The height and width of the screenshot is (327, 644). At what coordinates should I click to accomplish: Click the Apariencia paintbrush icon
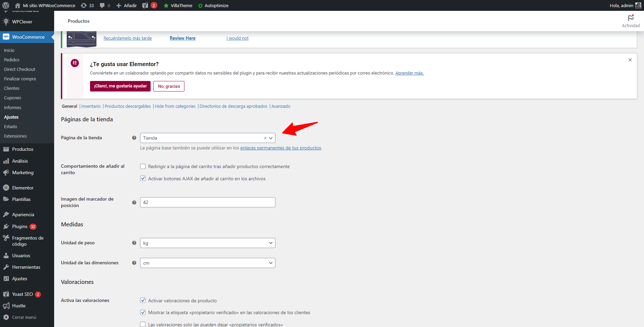pyautogui.click(x=6, y=214)
